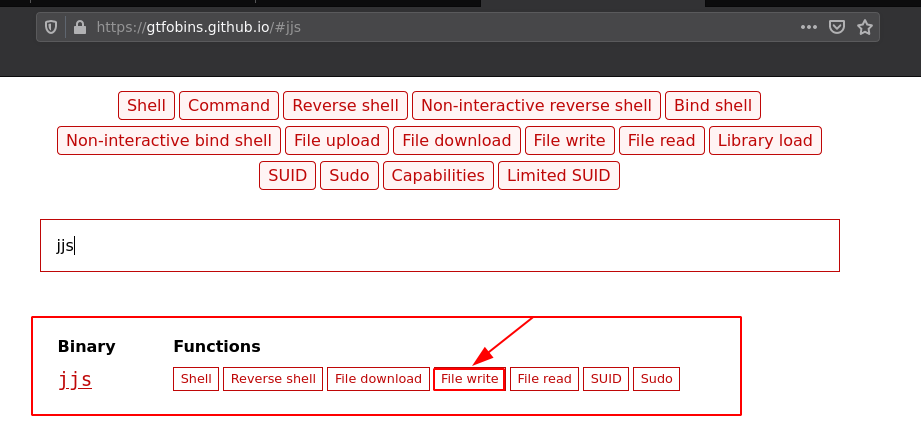Toggle the Bind shell function filter
Viewport: 921px width, 442px height.
pyautogui.click(x=713, y=105)
